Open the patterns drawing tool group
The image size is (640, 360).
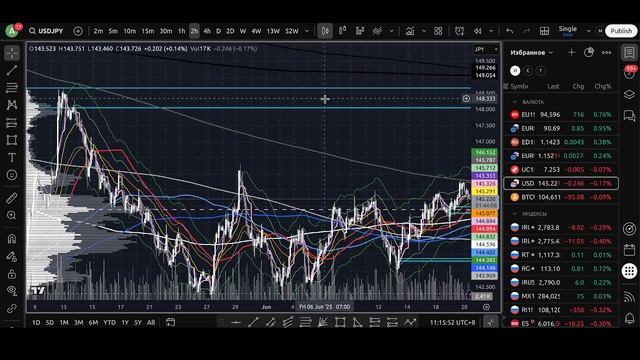tap(12, 105)
